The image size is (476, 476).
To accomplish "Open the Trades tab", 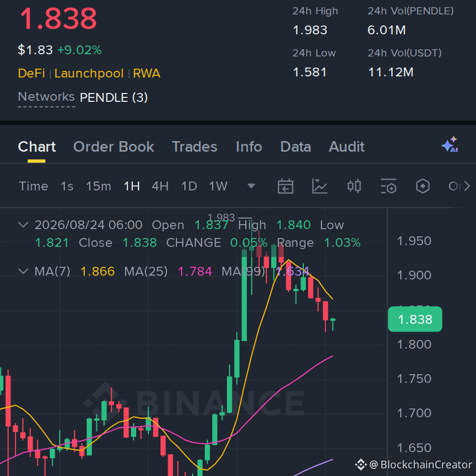I will click(x=195, y=147).
